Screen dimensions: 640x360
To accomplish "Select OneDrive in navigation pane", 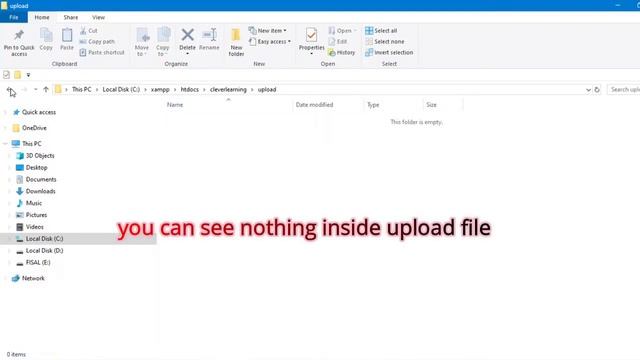I will [x=34, y=128].
